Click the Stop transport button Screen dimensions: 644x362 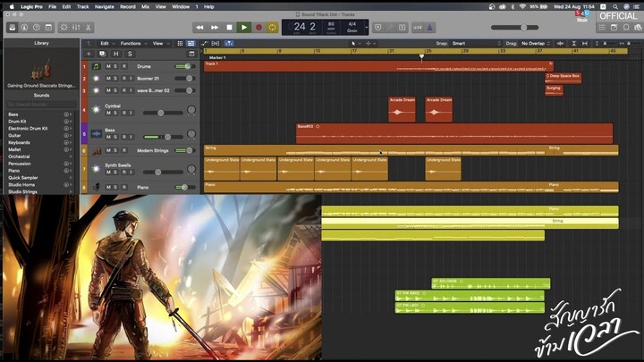coord(229,28)
